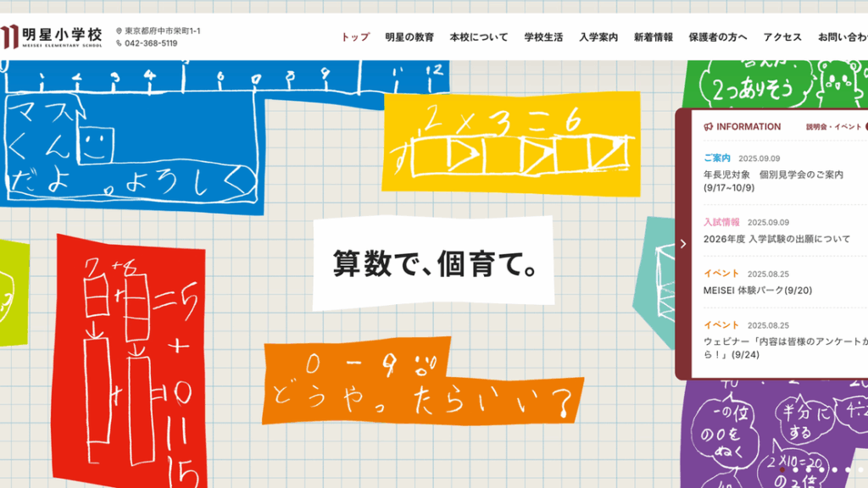Screen dimensions: 868x488
Task: Open the 新着情報 navigation item
Action: click(654, 37)
